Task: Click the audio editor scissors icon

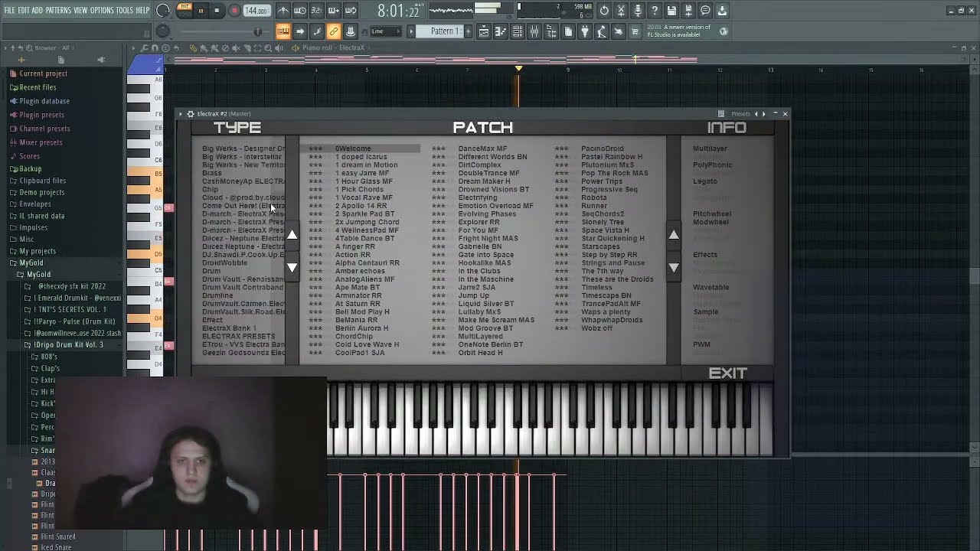Action: tap(621, 11)
